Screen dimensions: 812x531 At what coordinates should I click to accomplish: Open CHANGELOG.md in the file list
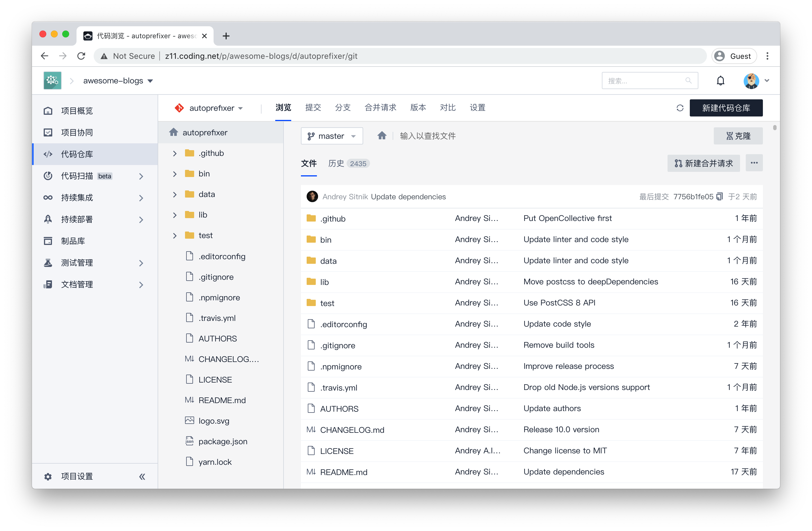(352, 430)
